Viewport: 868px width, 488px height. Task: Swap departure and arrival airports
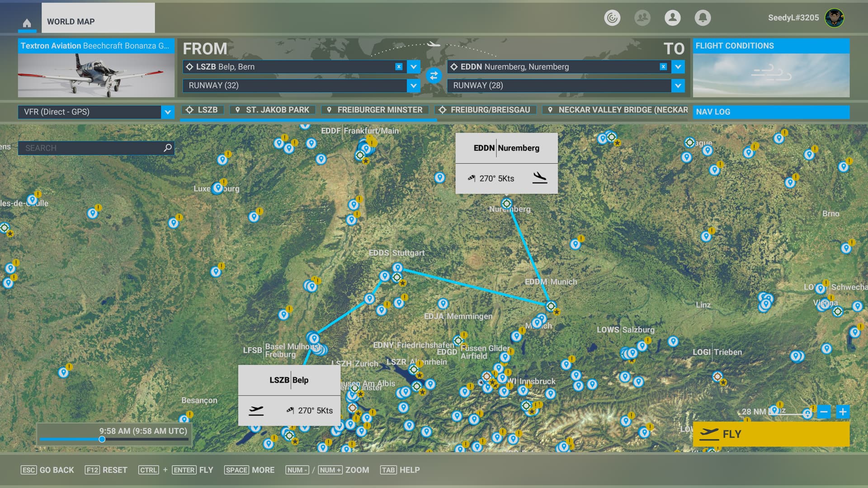point(434,76)
